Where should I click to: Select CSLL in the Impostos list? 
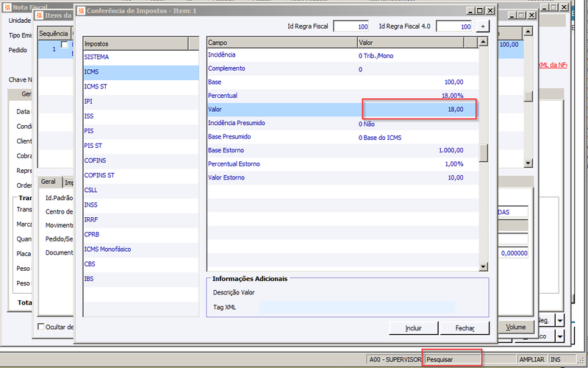click(x=141, y=190)
